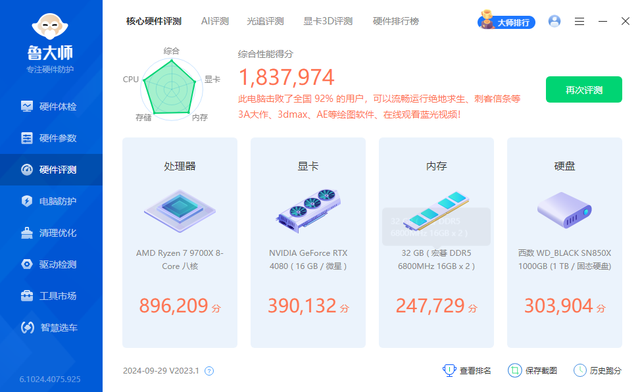Open the hamburger menu icon
Screen dimensions: 640x392
[x=579, y=21]
